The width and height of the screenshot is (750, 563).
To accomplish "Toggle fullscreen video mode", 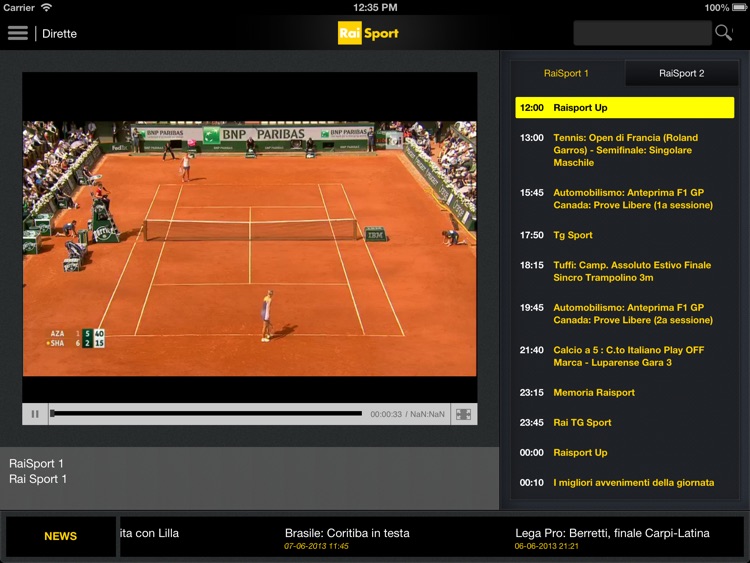I will tap(463, 414).
